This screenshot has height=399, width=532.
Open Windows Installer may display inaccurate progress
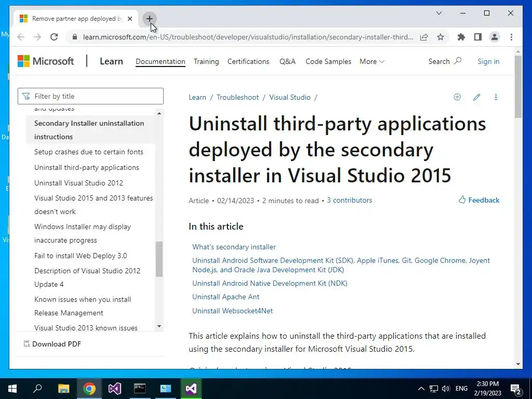point(83,233)
